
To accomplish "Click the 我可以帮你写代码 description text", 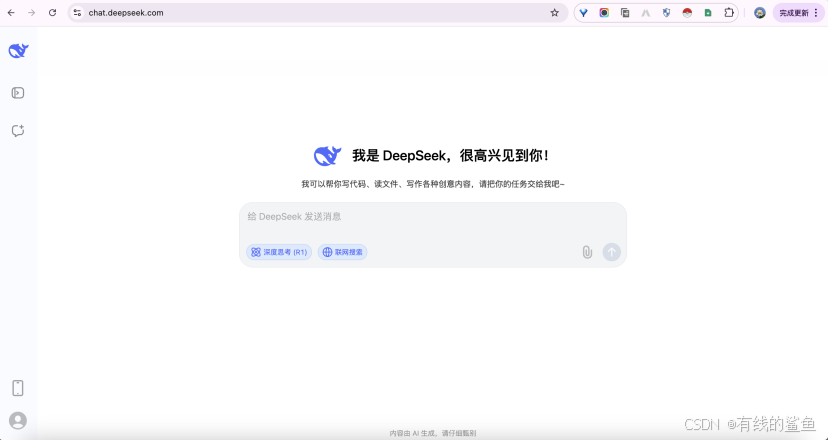I will click(x=433, y=184).
